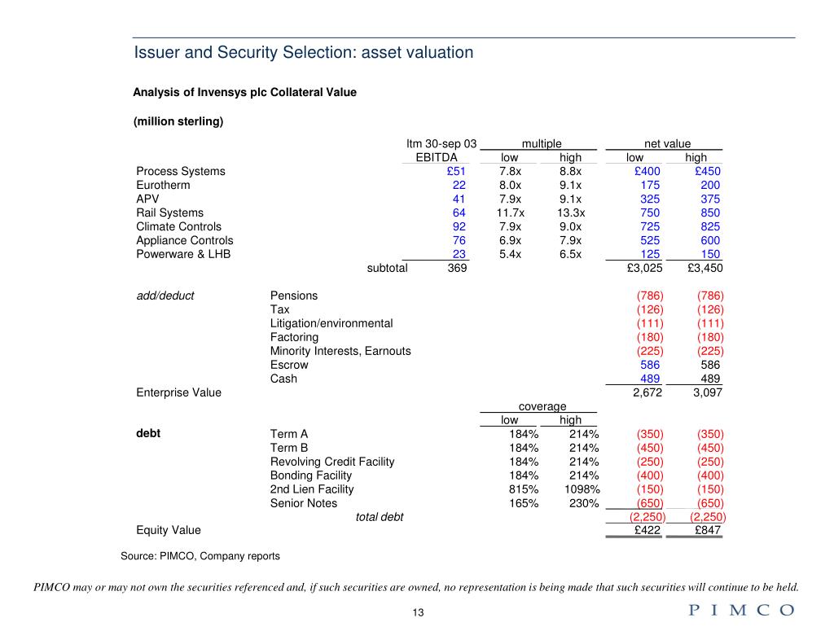834x644 pixels.
Task: Select the Process Systems row label
Action: tap(181, 171)
